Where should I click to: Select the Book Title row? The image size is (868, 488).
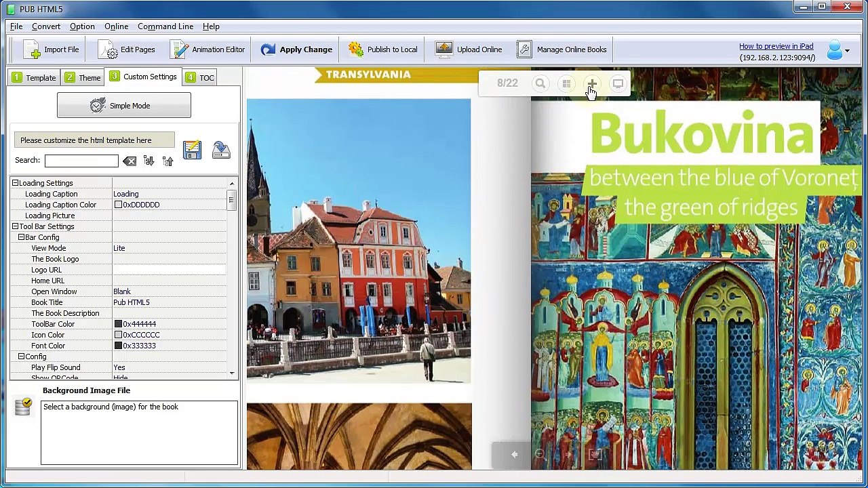(119, 302)
